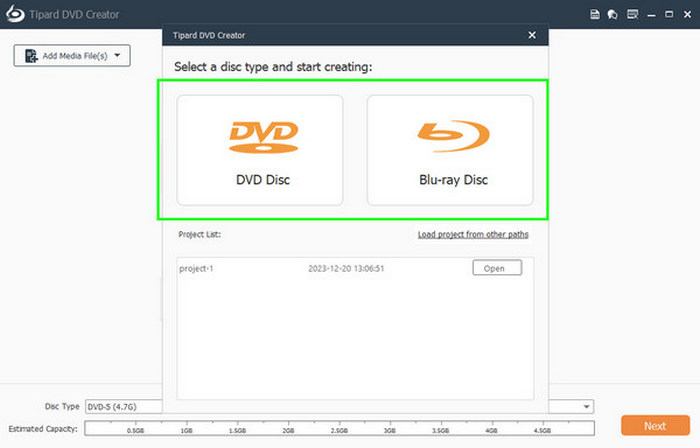Close the main Tipard DVD Creator window

pos(688,14)
